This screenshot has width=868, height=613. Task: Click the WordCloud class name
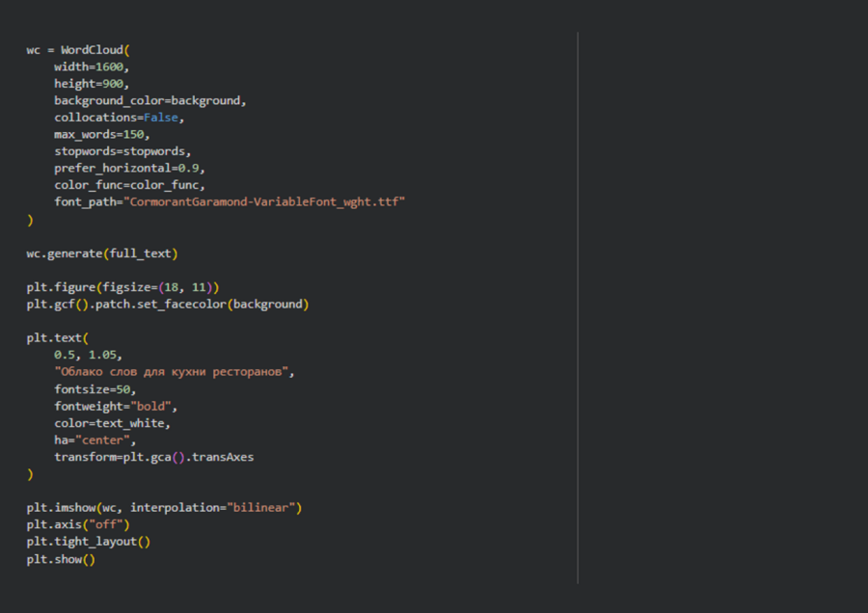92,50
